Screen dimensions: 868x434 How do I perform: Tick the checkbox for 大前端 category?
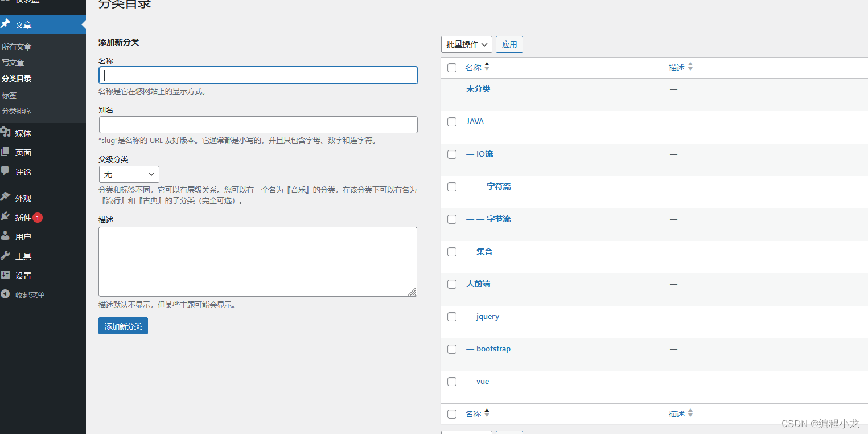452,284
